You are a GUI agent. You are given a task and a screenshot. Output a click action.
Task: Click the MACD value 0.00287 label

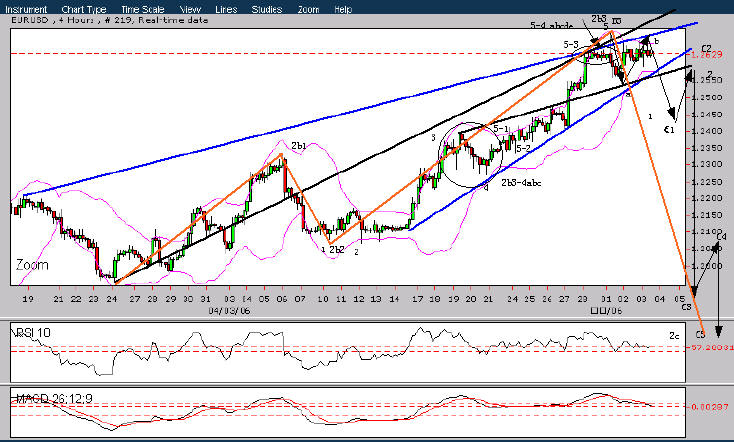(x=709, y=407)
